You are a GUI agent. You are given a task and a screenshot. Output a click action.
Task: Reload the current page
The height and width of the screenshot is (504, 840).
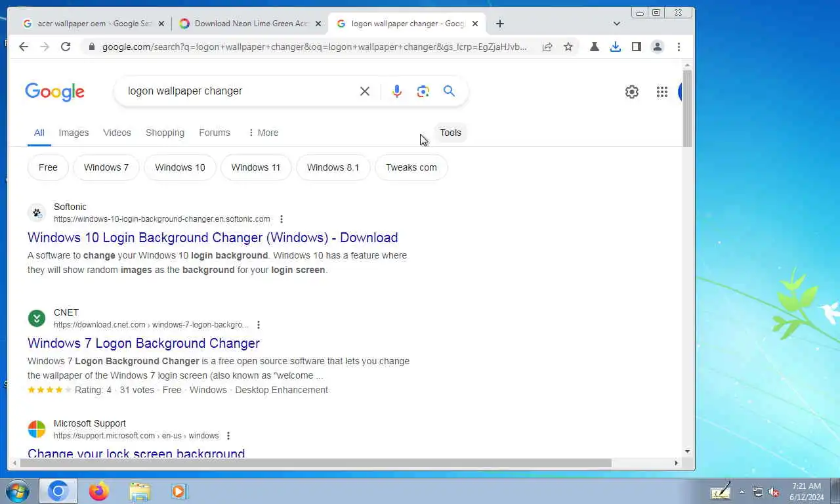(x=66, y=47)
